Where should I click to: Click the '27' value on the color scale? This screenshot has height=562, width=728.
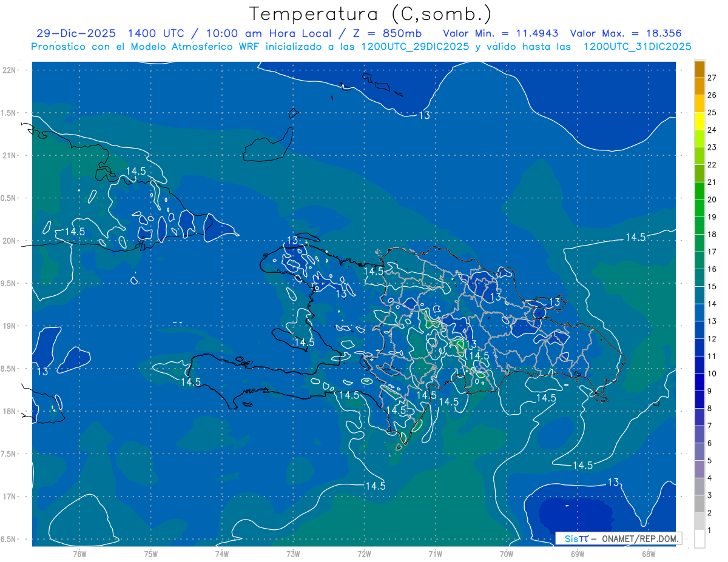coord(712,78)
